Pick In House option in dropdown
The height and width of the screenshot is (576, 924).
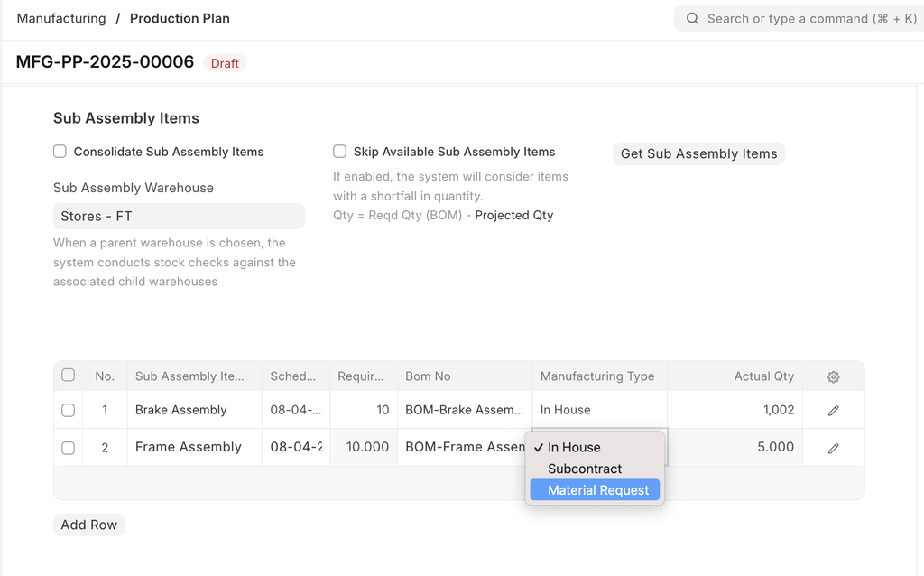click(574, 447)
